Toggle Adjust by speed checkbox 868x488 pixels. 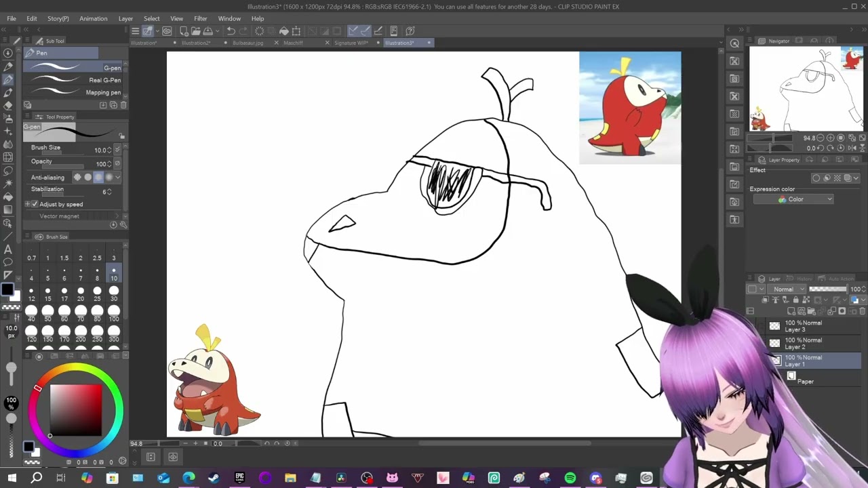(35, 204)
